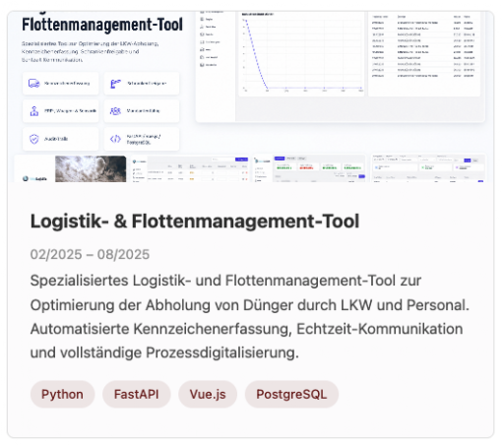This screenshot has width=504, height=446.
Task: Open the rightmost filter-form thumbnail
Action: tap(428, 168)
